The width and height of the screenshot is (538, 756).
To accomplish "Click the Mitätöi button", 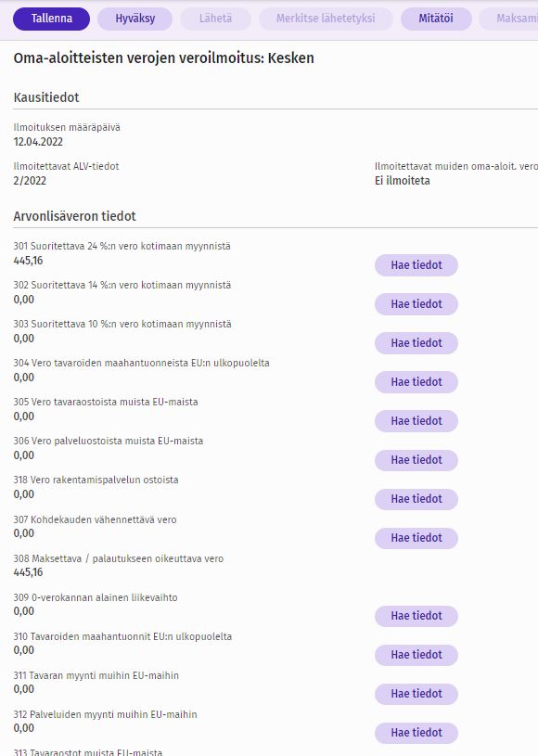I will click(x=436, y=19).
